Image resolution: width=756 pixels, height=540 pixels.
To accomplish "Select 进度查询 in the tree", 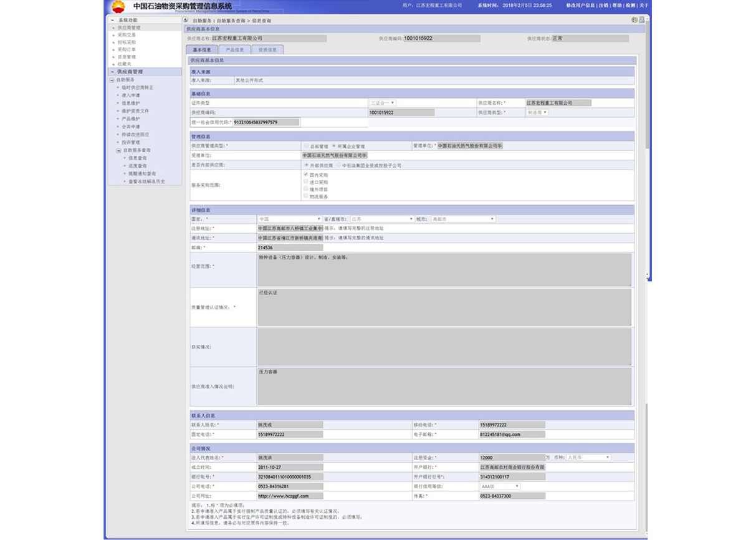I will pyautogui.click(x=138, y=166).
